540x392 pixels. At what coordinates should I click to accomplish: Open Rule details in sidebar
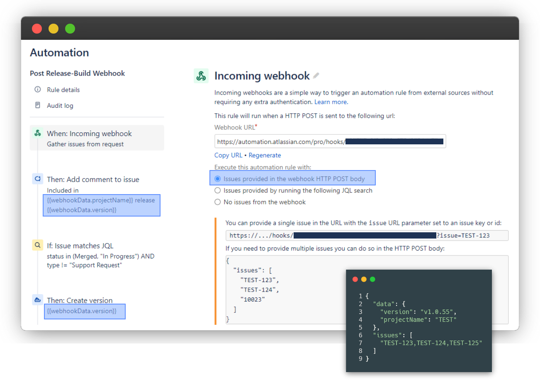click(63, 90)
